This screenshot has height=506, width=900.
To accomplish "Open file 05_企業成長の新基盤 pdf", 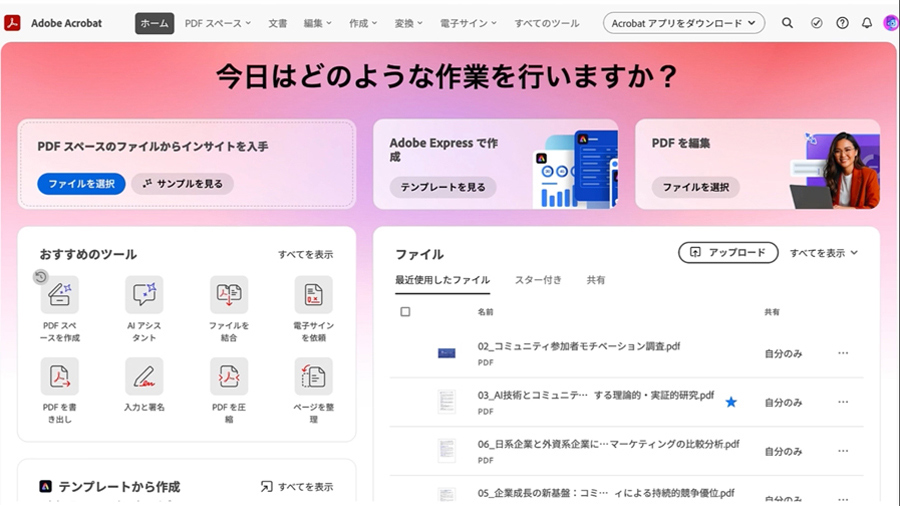I will click(x=606, y=492).
